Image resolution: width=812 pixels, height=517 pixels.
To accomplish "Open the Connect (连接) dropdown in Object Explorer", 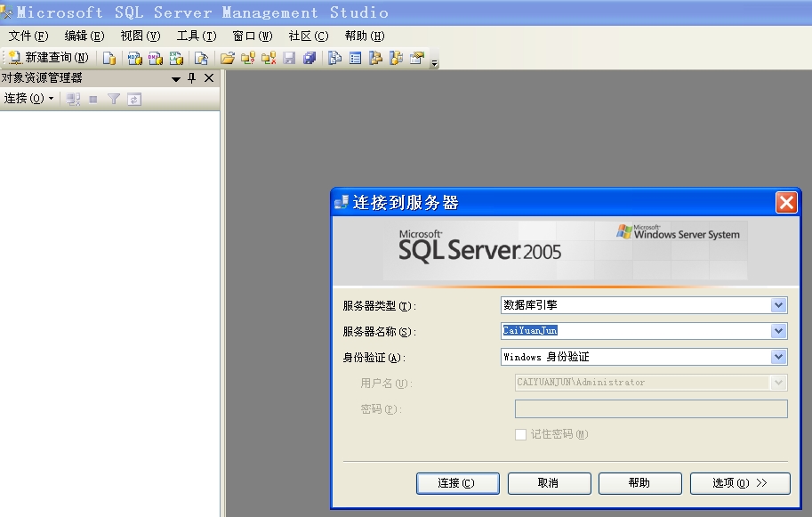I will 29,99.
